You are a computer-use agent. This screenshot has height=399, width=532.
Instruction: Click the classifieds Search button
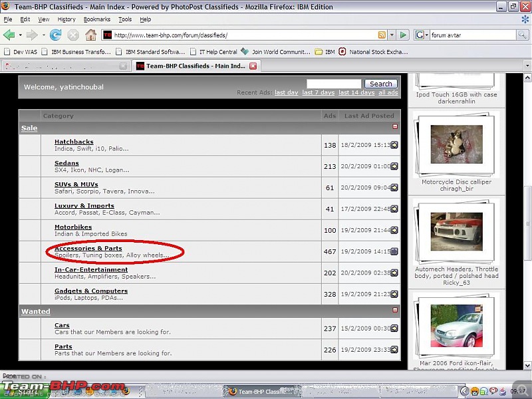click(380, 84)
